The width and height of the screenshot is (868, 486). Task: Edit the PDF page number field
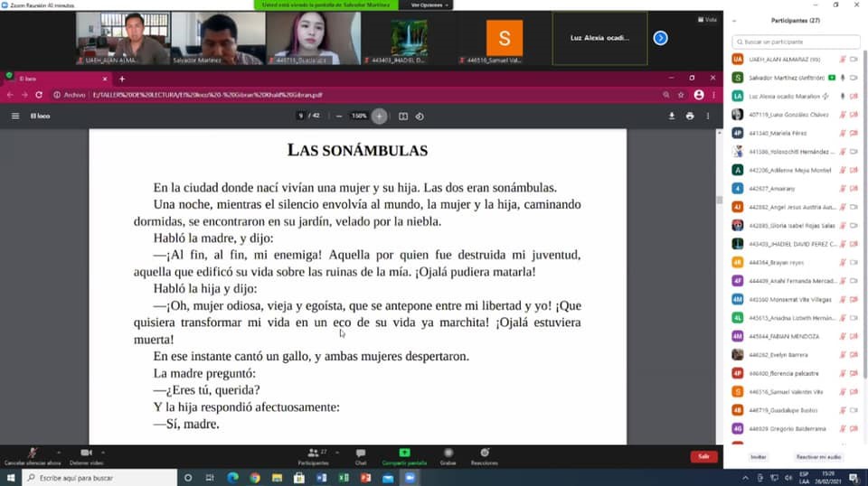click(x=300, y=117)
